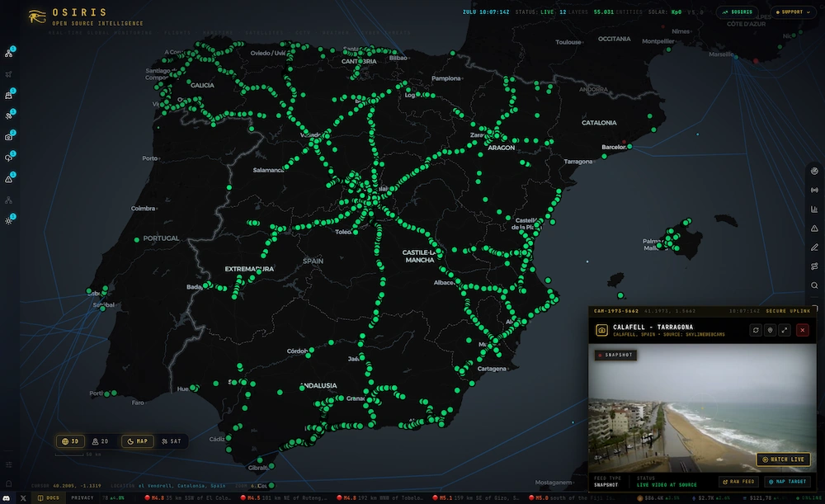Select the pencil draw tool in right sidebar

814,247
